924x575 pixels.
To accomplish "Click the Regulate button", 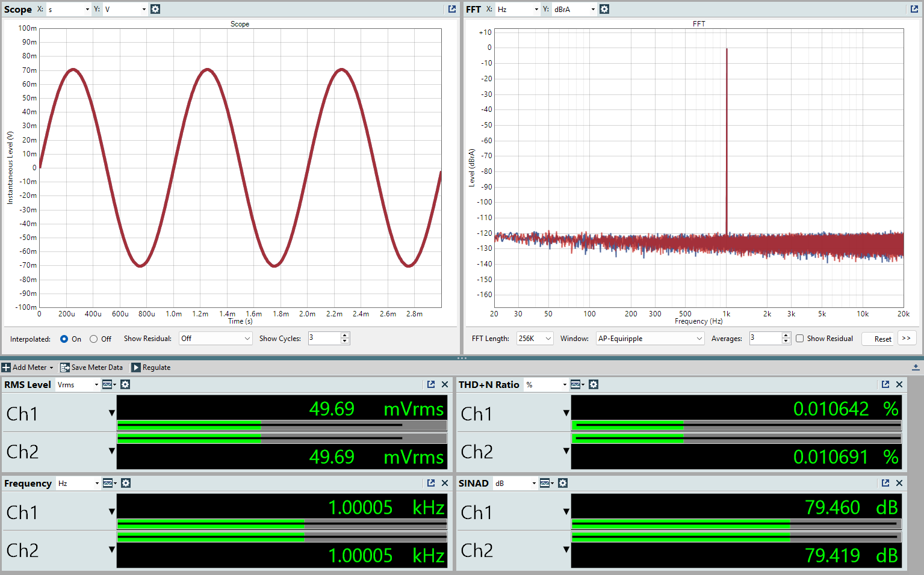I will (151, 367).
